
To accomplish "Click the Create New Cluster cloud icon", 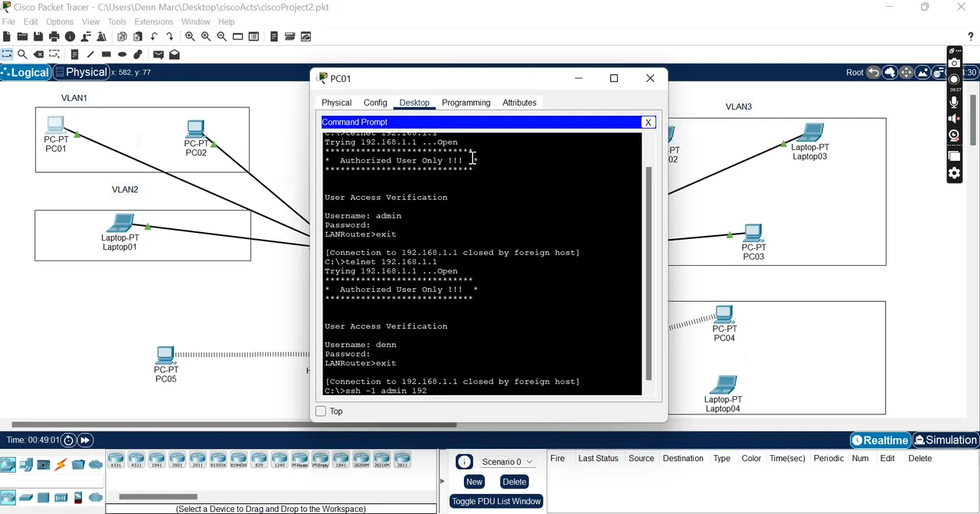I will tap(890, 73).
